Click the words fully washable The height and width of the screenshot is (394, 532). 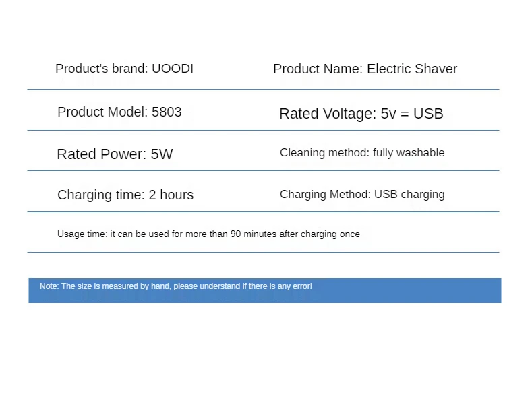pos(409,153)
